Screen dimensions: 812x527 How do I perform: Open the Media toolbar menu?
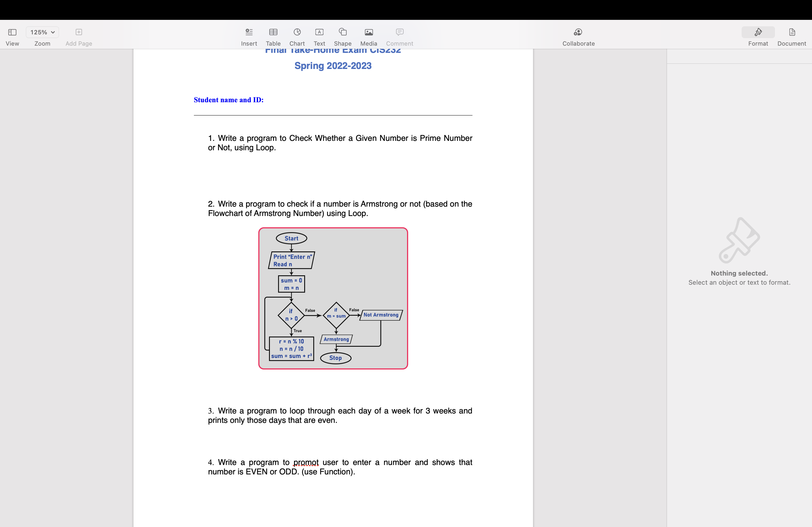click(368, 32)
